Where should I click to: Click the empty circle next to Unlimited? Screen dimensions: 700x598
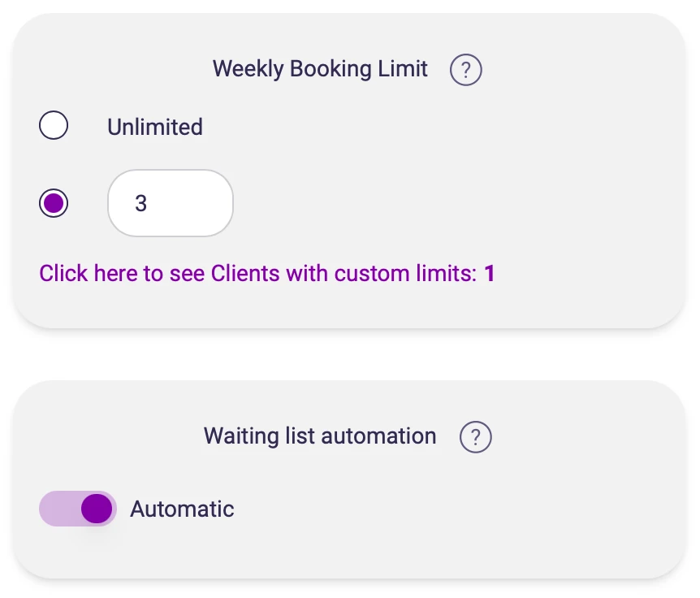pyautogui.click(x=54, y=126)
